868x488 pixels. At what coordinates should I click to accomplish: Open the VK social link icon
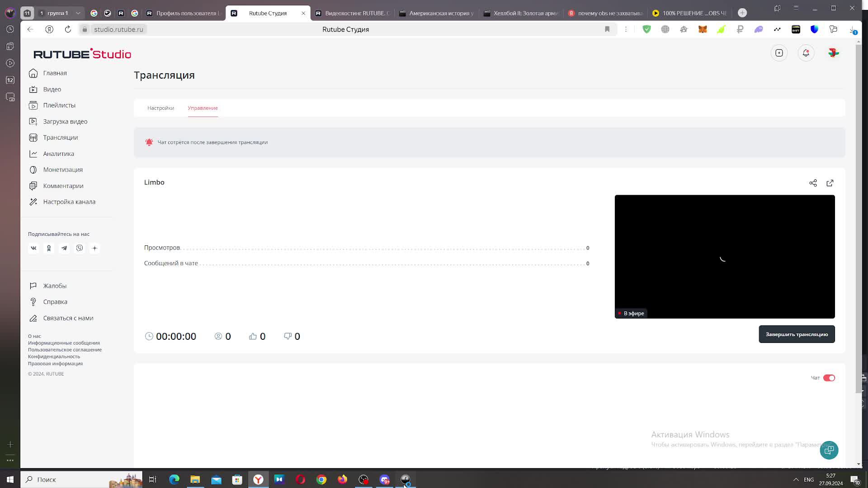pos(33,248)
